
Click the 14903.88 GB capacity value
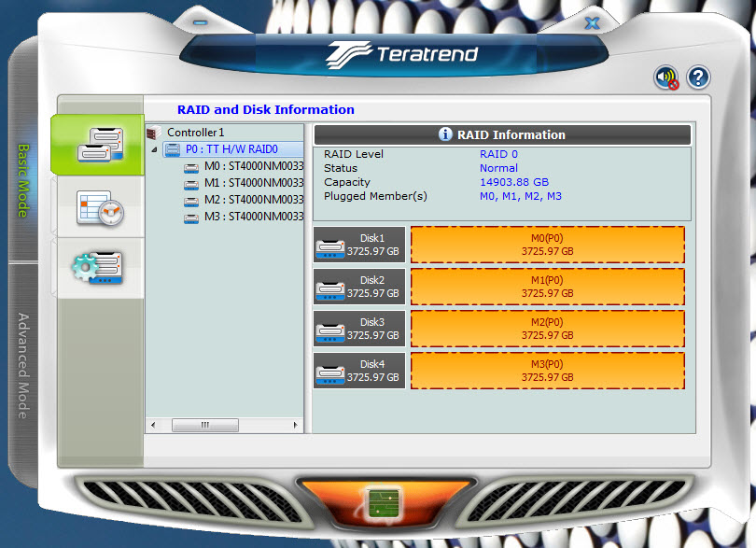[x=514, y=182]
